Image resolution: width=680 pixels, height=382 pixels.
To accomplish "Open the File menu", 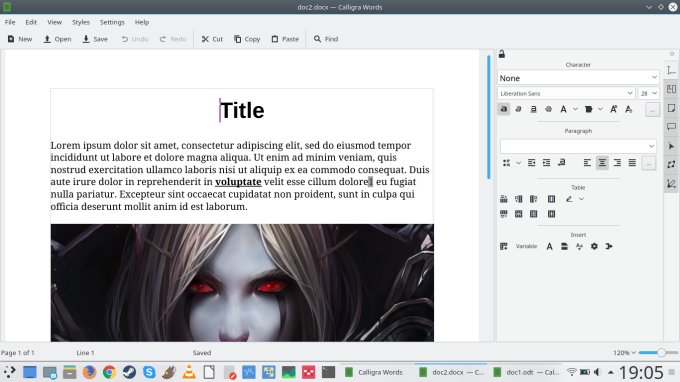I will (10, 22).
